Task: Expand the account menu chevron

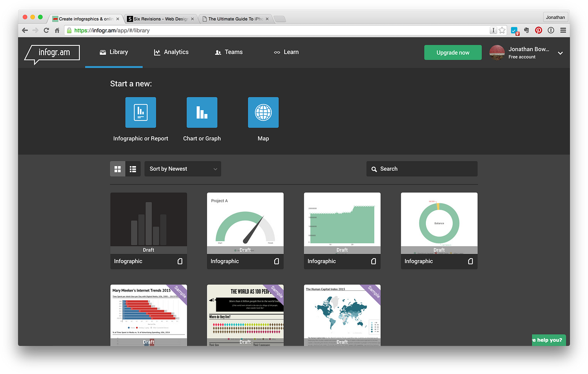Action: (560, 53)
